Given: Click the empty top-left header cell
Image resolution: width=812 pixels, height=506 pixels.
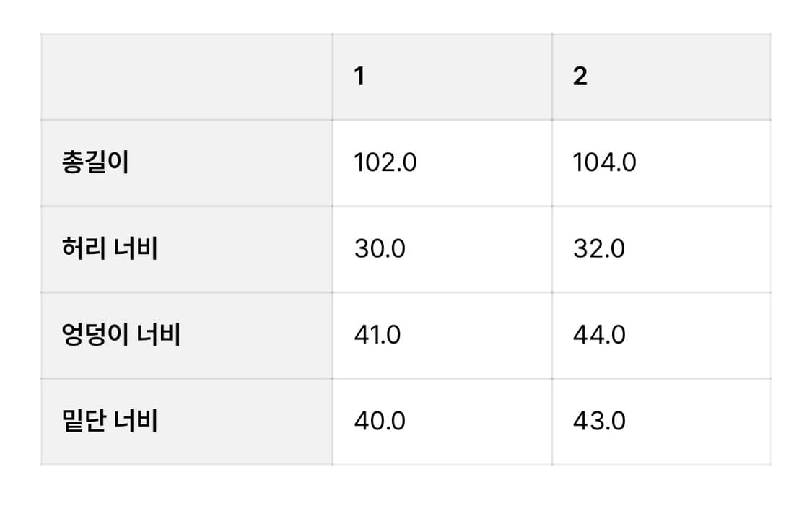Looking at the screenshot, I should coord(186,77).
